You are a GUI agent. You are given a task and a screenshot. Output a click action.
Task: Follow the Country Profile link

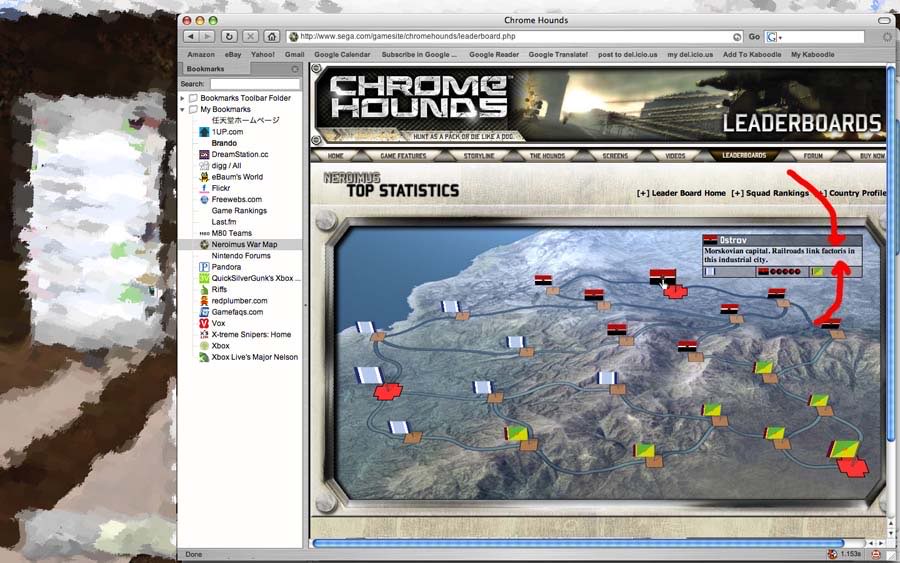pyautogui.click(x=858, y=193)
